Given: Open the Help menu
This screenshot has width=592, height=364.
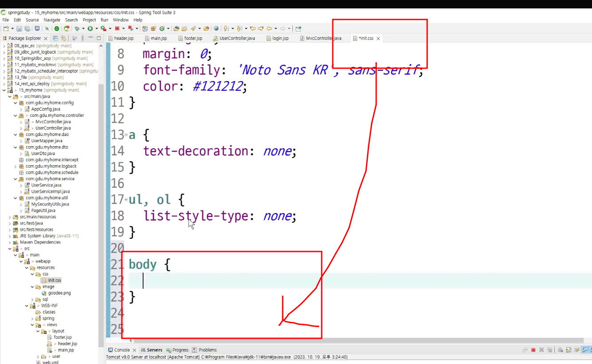Looking at the screenshot, I should coord(138,20).
